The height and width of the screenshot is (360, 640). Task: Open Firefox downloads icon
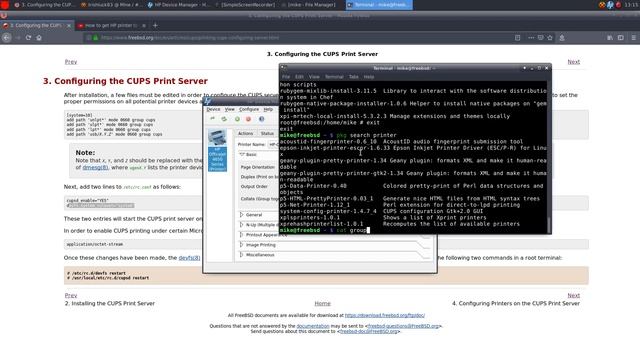coord(562,38)
